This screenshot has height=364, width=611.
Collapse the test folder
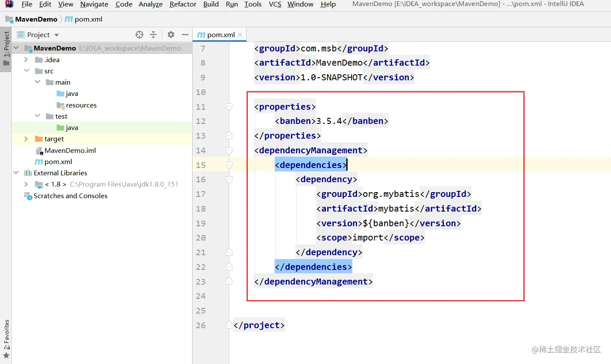pyautogui.click(x=38, y=116)
